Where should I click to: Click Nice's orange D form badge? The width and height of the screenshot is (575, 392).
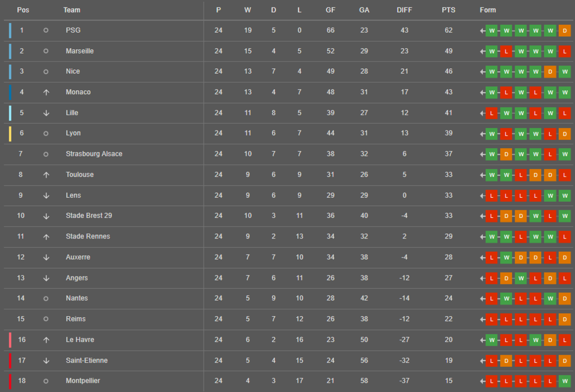(x=550, y=71)
